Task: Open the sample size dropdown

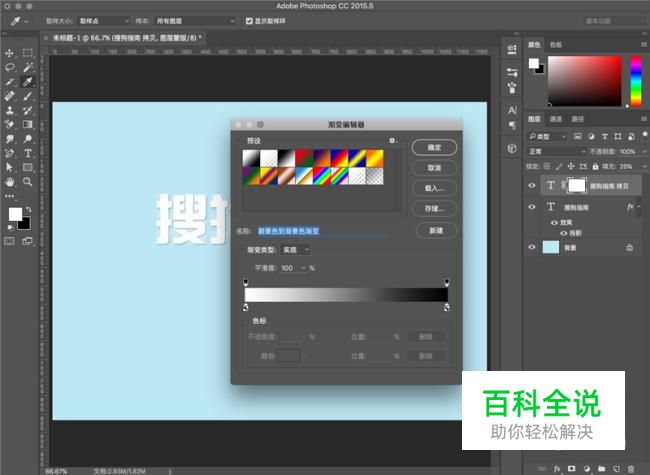Action: coord(104,21)
